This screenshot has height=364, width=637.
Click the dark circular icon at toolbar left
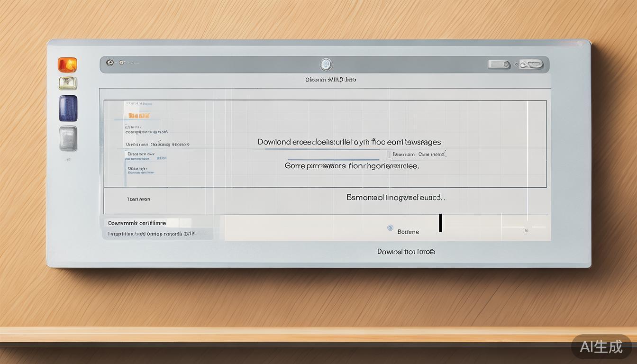coord(110,62)
